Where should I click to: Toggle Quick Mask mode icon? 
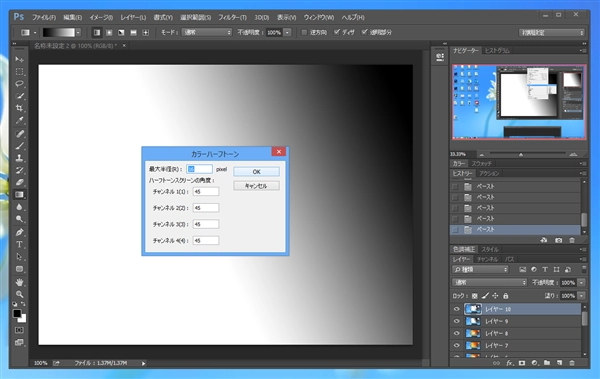19,330
